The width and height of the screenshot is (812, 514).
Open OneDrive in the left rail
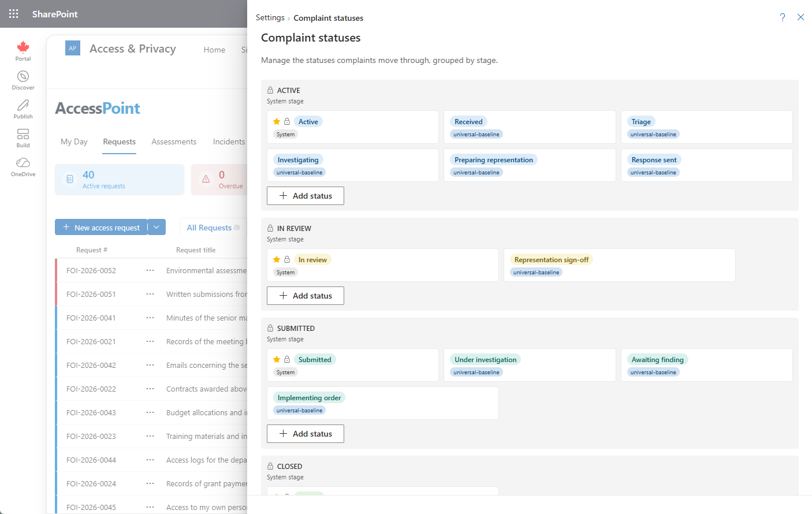23,167
